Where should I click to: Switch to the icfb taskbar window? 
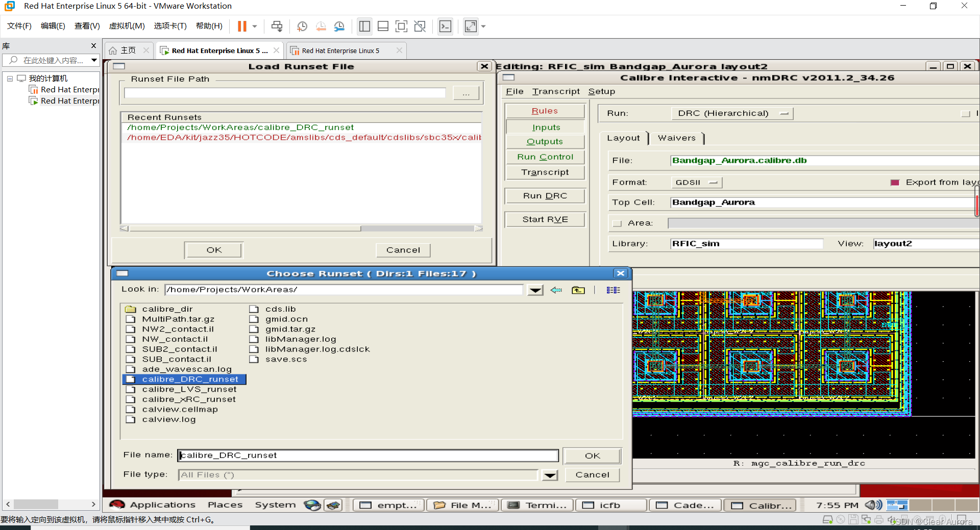(610, 505)
